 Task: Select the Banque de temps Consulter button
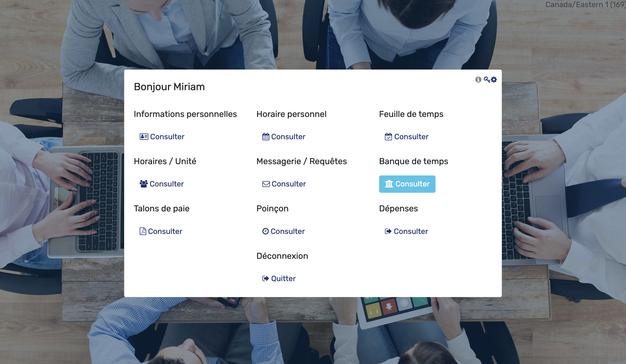coord(407,184)
